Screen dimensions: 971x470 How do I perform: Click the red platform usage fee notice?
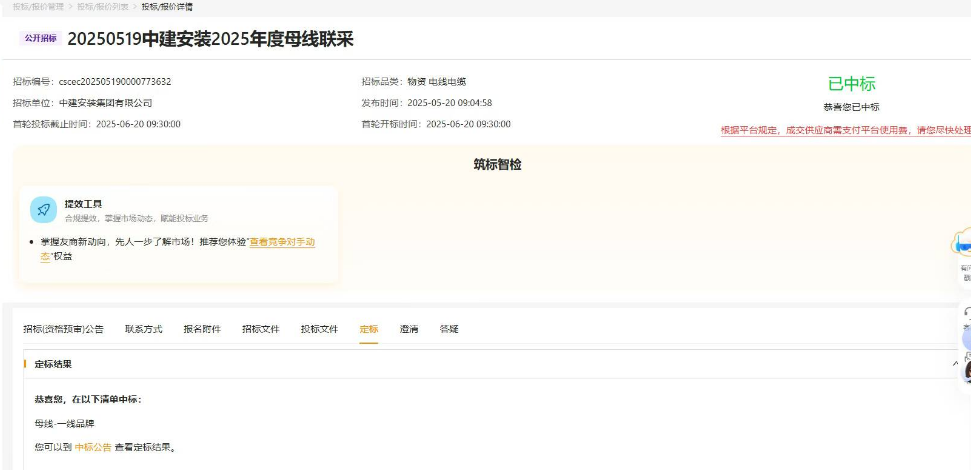tap(845, 131)
